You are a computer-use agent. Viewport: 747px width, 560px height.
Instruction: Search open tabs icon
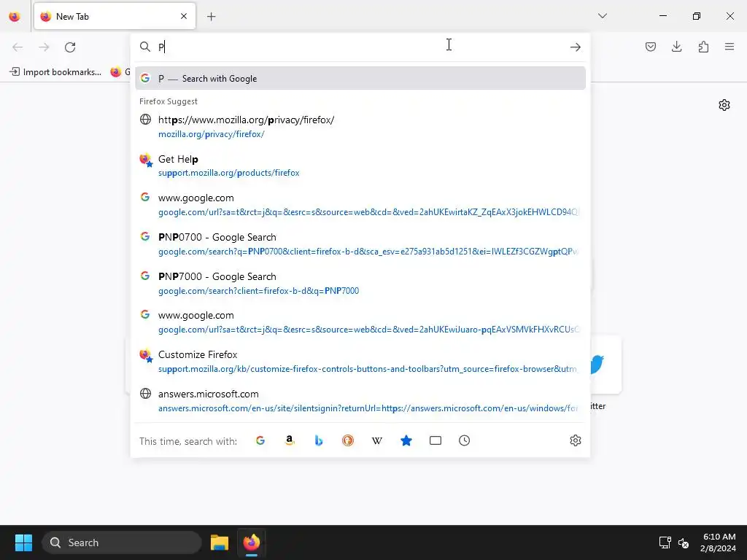(x=436, y=440)
